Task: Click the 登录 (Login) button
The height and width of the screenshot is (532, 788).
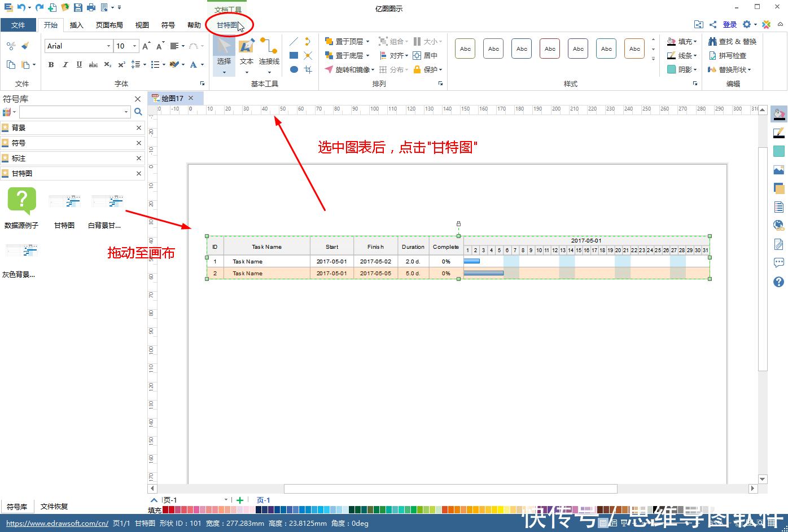Action: (729, 24)
